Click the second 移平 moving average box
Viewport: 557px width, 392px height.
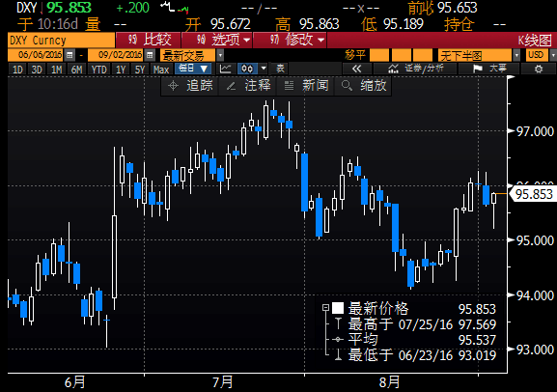pos(402,55)
